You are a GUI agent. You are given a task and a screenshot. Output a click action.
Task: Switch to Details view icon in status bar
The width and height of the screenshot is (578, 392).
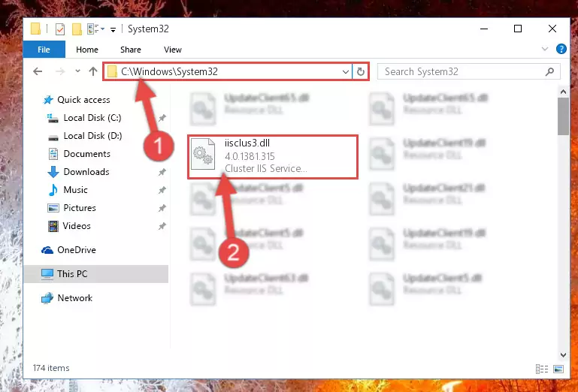click(x=542, y=369)
